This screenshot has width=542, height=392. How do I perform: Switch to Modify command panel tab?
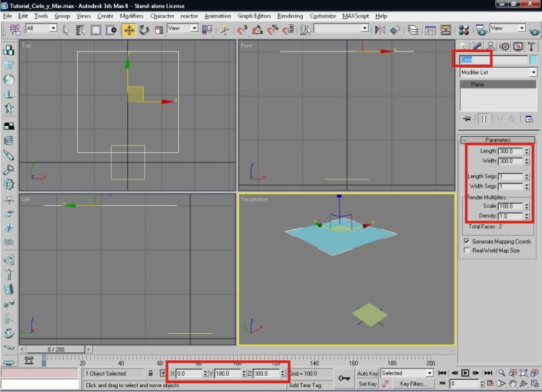coord(477,46)
